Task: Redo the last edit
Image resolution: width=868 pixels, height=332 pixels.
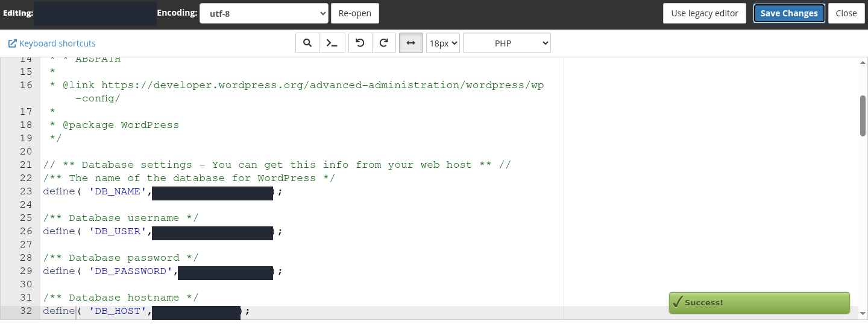Action: click(x=383, y=43)
